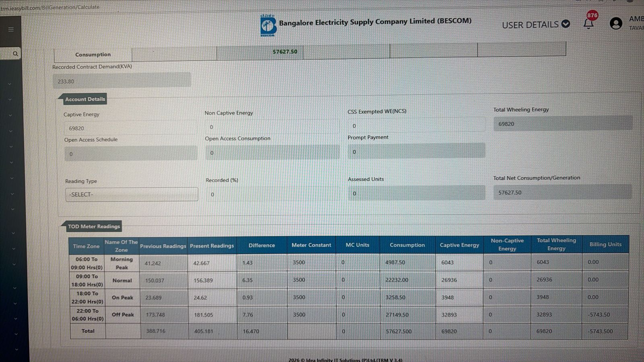Expand the USER DETAILS dropdown

[x=536, y=25]
